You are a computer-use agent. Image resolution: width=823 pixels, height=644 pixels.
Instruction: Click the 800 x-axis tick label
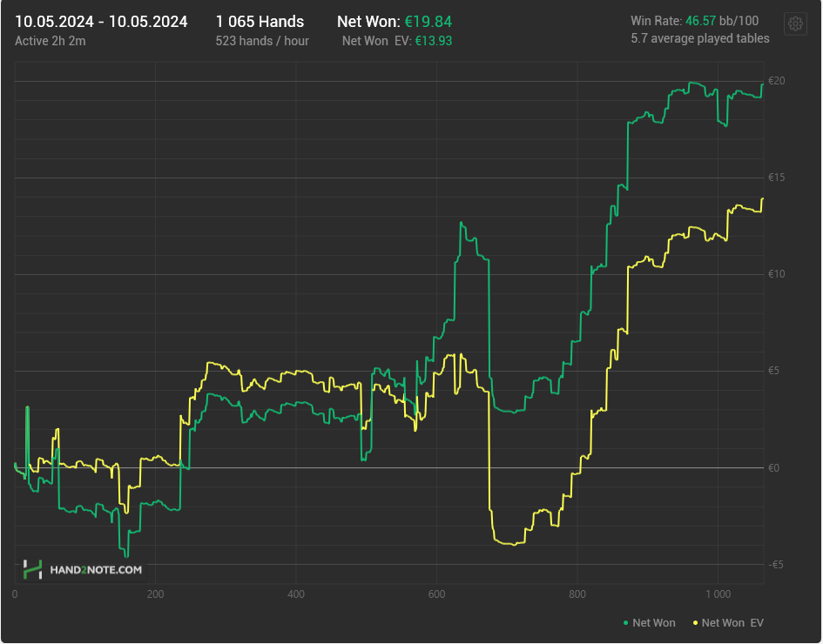[x=577, y=594]
